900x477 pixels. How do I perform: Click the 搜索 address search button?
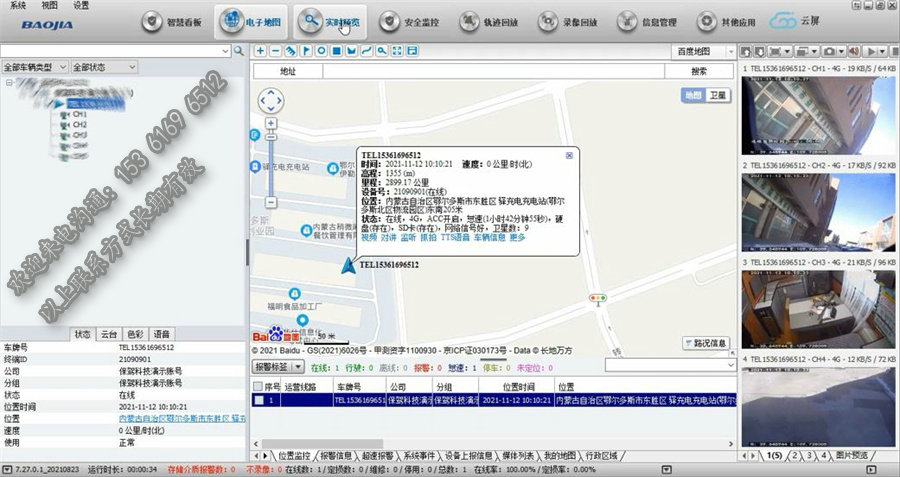698,72
